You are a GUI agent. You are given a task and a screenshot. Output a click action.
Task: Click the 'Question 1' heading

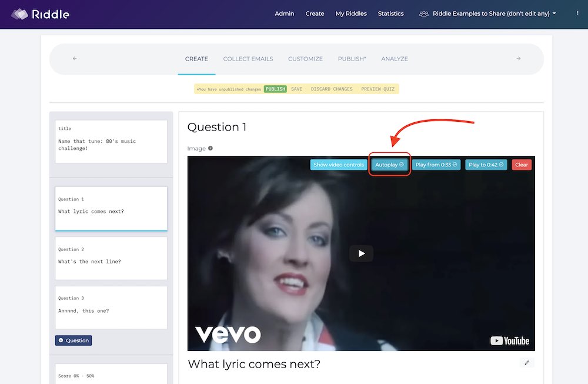[x=217, y=127]
